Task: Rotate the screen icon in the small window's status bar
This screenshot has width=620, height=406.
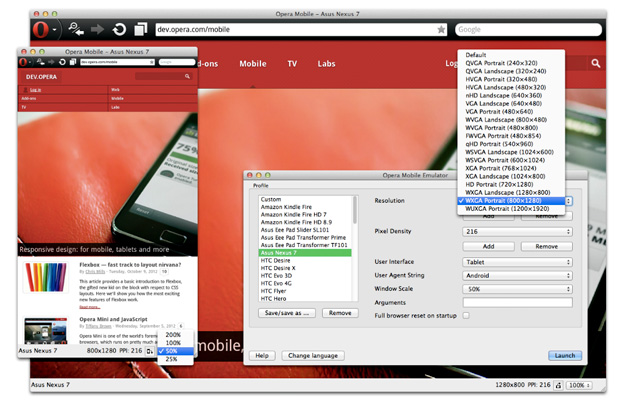Action: click(149, 351)
